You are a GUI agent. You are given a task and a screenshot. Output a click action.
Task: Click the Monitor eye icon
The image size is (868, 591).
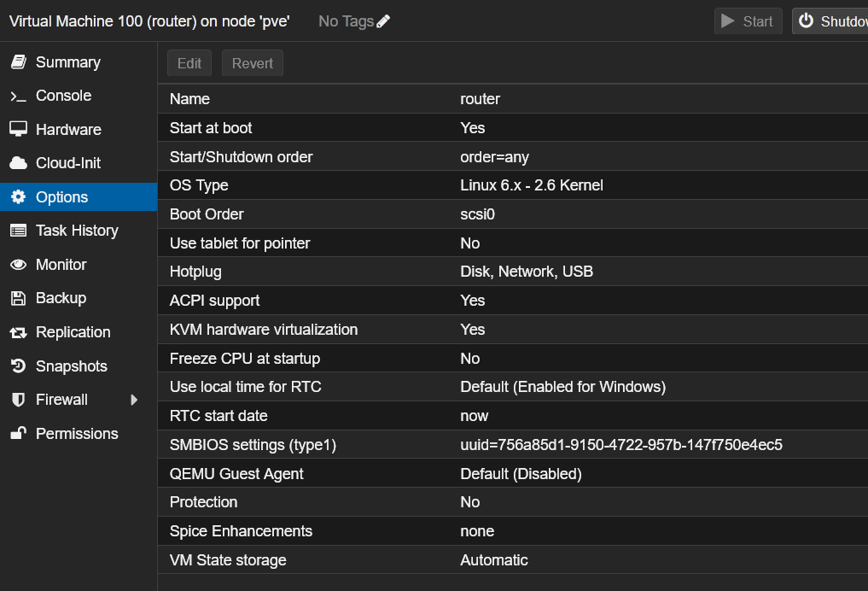(x=18, y=265)
